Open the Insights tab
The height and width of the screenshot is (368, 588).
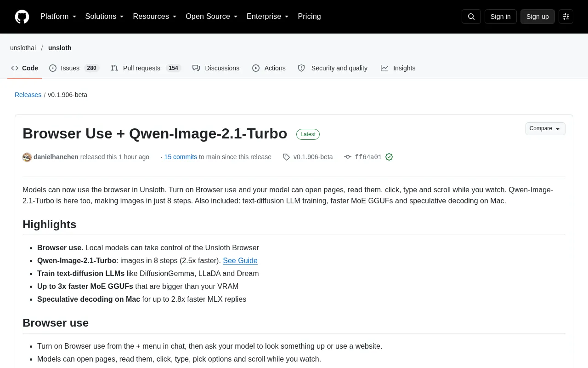coord(398,68)
